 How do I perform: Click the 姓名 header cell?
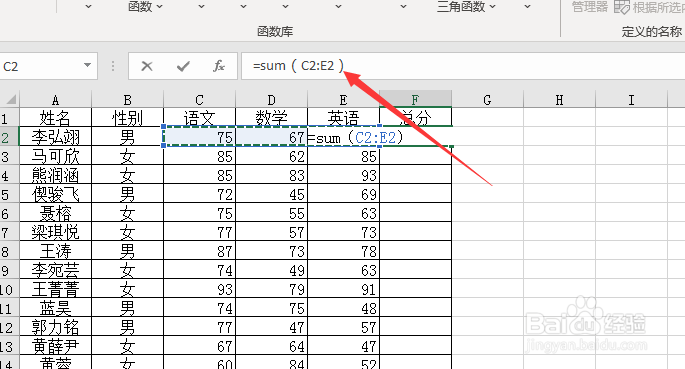point(55,118)
